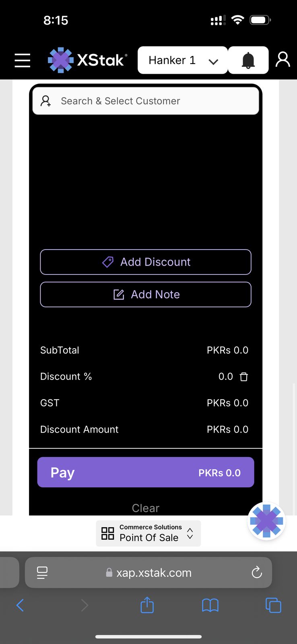
Task: Open the Point Of Sale module switcher
Action: [148, 533]
